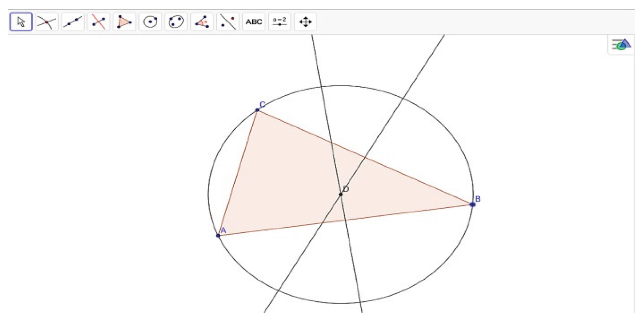Click point A on the circle
Image resolution: width=644 pixels, height=325 pixels.
coord(218,236)
